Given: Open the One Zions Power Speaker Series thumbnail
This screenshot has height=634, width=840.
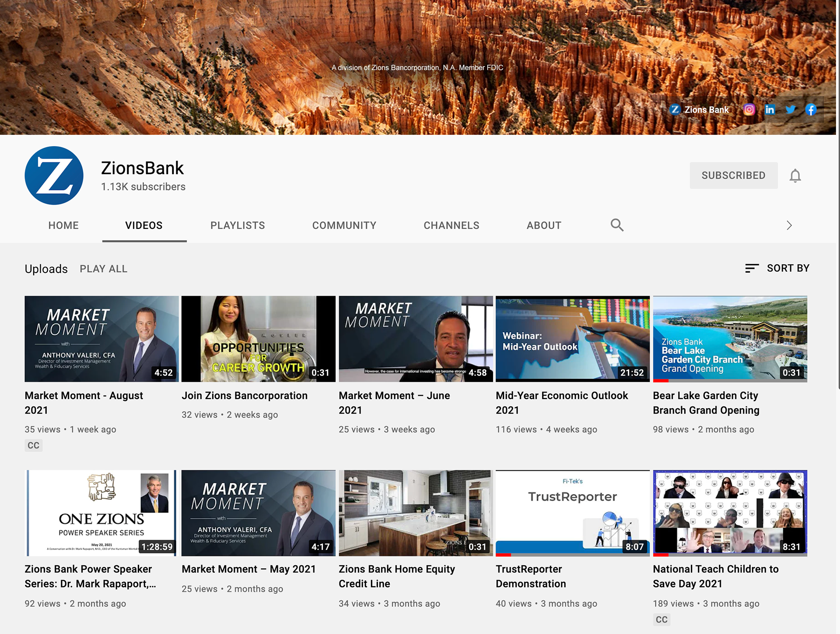Looking at the screenshot, I should 101,513.
